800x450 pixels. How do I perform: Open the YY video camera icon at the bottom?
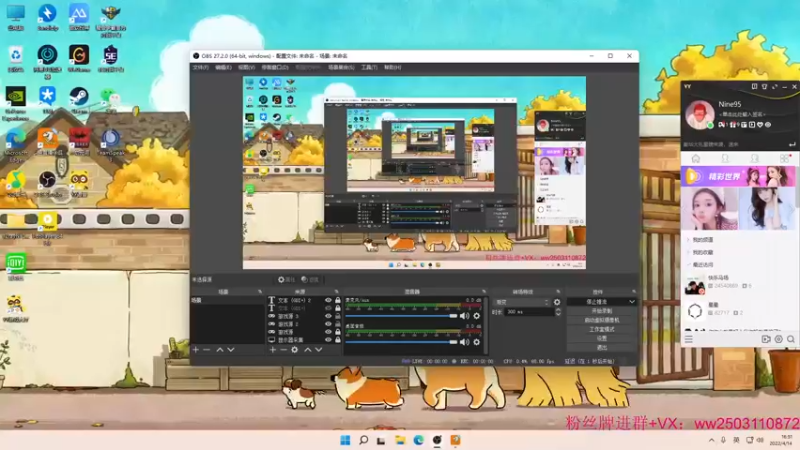coord(766,339)
